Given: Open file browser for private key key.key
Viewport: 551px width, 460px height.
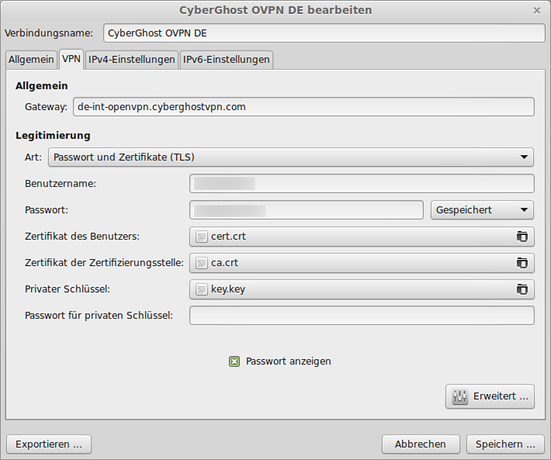Looking at the screenshot, I should (522, 289).
